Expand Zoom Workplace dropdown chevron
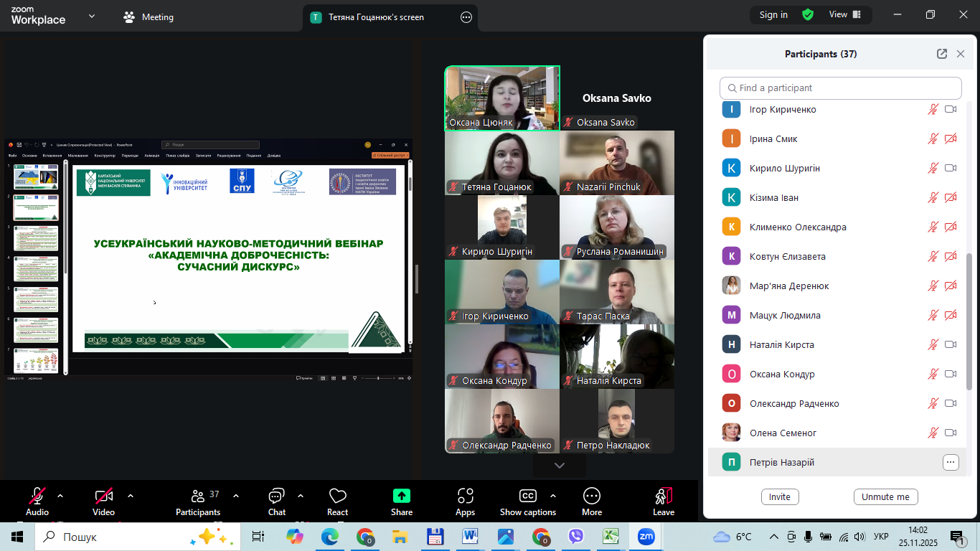The height and width of the screenshot is (551, 980). (x=92, y=16)
